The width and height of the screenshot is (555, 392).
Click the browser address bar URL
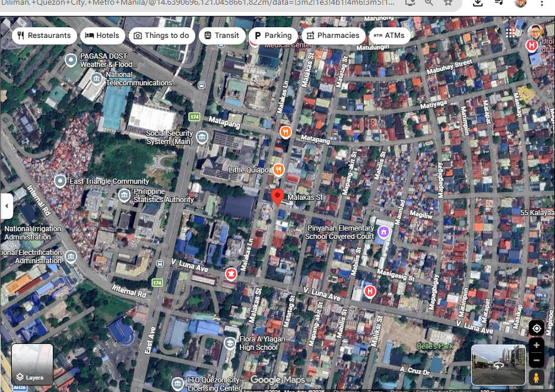pos(196,3)
